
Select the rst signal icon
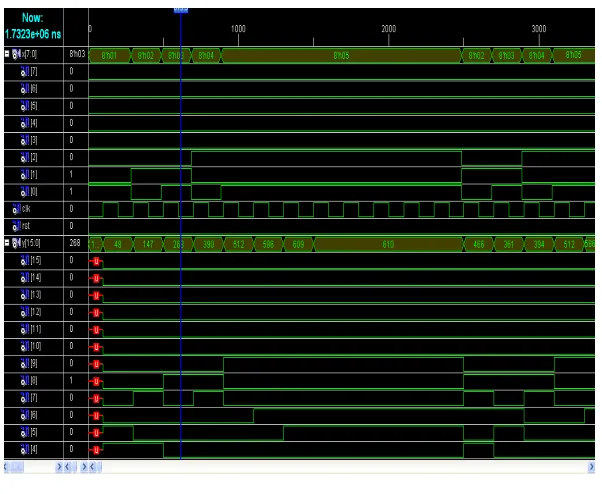tap(16, 226)
